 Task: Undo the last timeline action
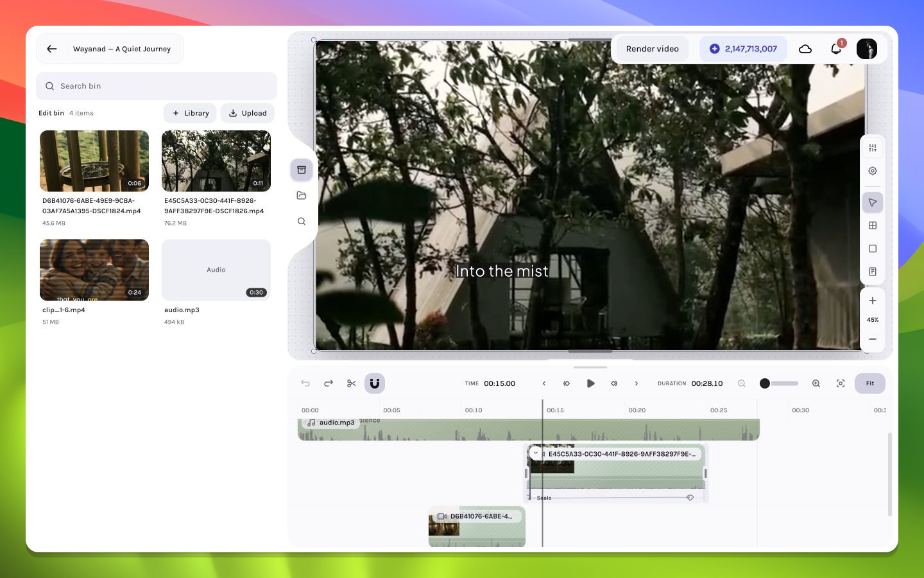[305, 383]
